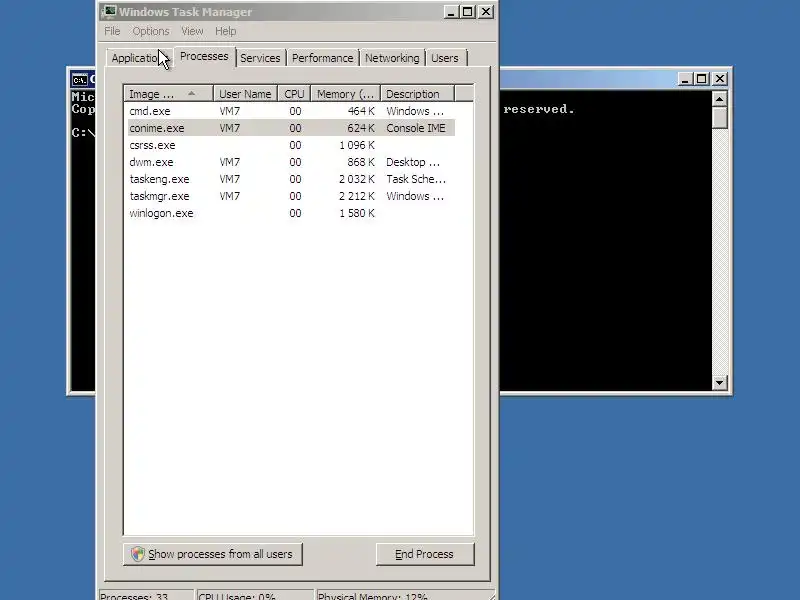Click the CPU Usage status bar entry

coord(237,596)
